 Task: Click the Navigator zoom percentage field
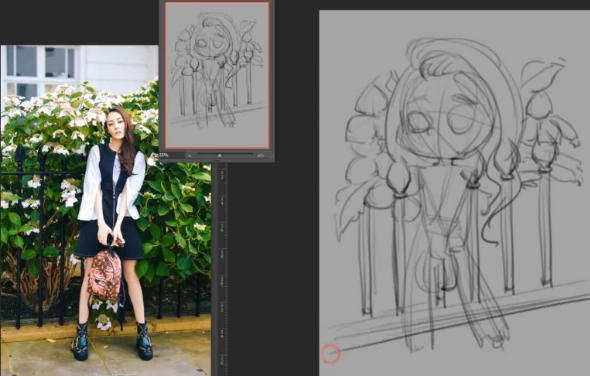[x=172, y=155]
